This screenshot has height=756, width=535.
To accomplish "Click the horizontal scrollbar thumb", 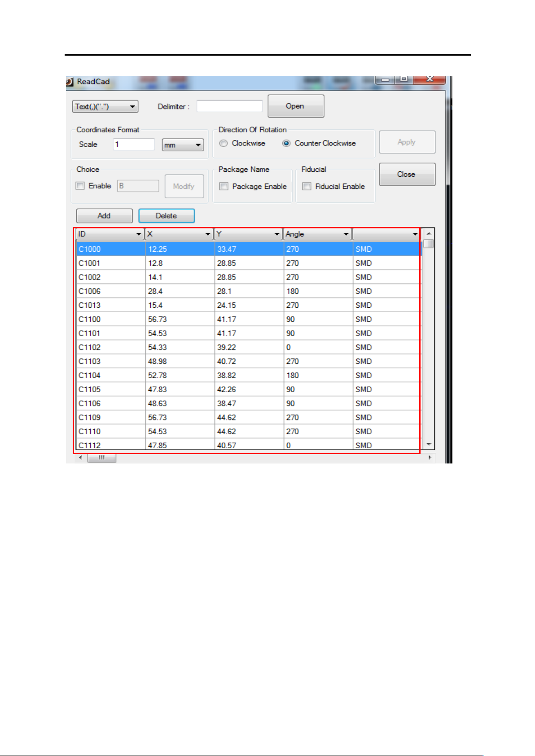I will (x=101, y=458).
